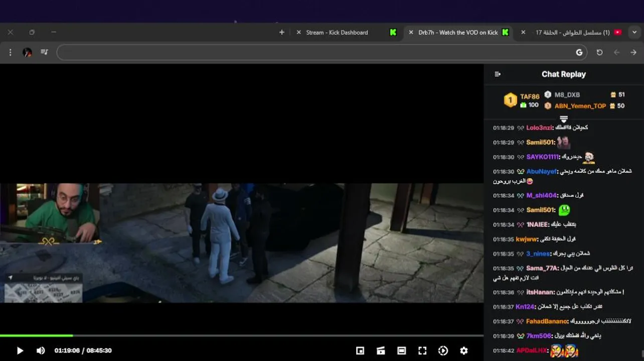Image resolution: width=644 pixels, height=361 pixels.
Task: Open the browser profile avatar
Action: click(x=27, y=52)
